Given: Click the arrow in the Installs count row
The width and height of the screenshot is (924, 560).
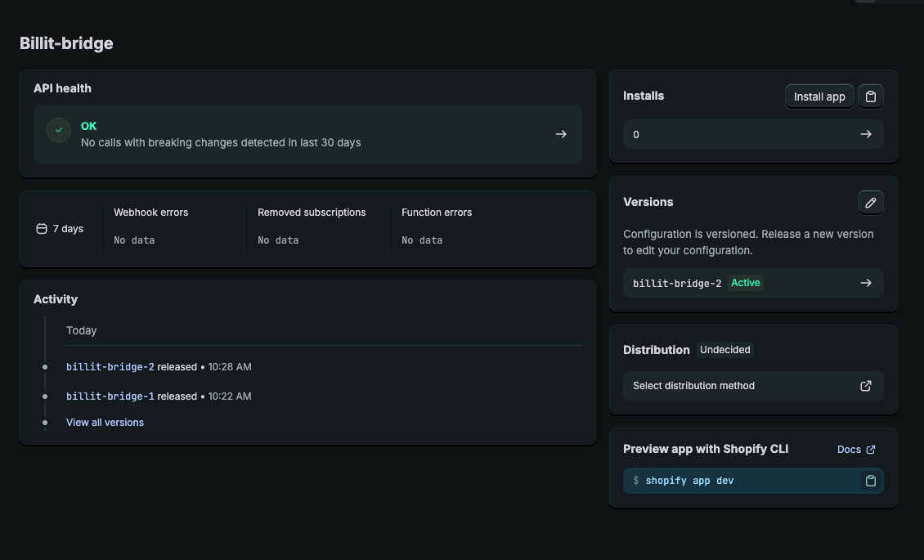Looking at the screenshot, I should 866,134.
